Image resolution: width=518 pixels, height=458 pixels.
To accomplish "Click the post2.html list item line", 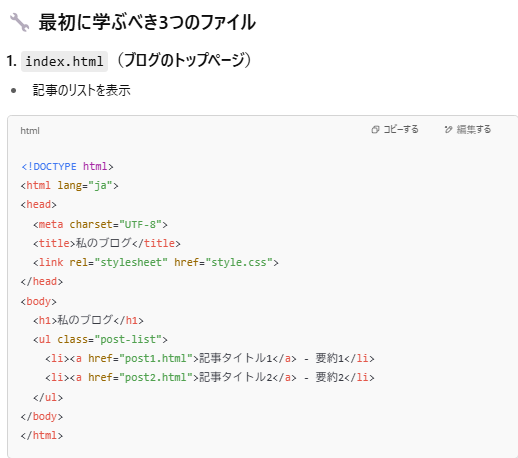I will click(210, 377).
